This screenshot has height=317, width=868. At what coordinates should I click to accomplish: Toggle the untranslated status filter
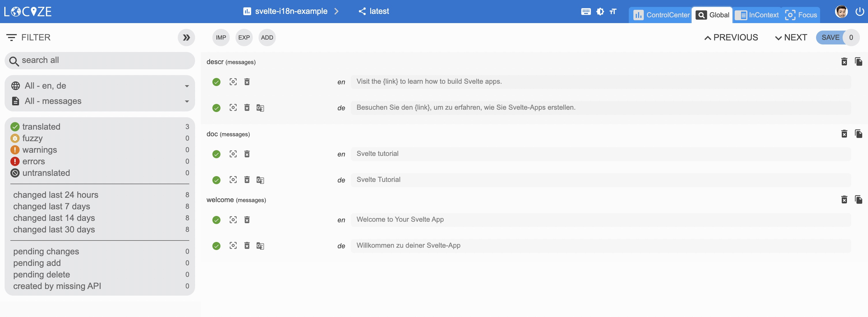click(46, 173)
